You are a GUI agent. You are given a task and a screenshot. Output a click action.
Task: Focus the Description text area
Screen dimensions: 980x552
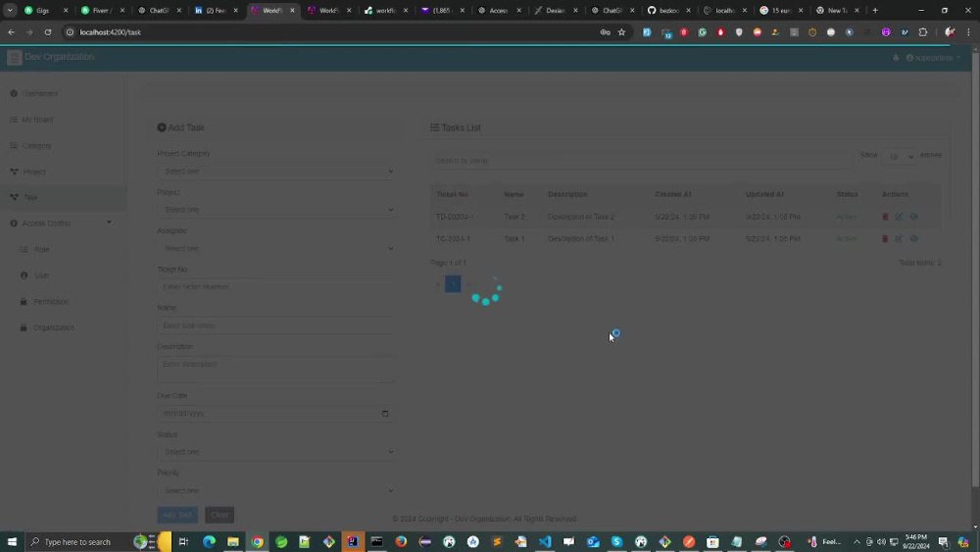point(275,370)
